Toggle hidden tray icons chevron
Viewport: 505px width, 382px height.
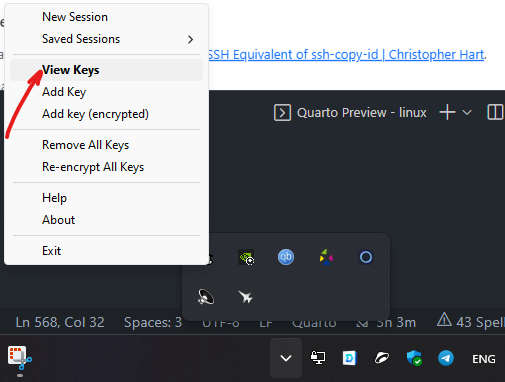[286, 358]
